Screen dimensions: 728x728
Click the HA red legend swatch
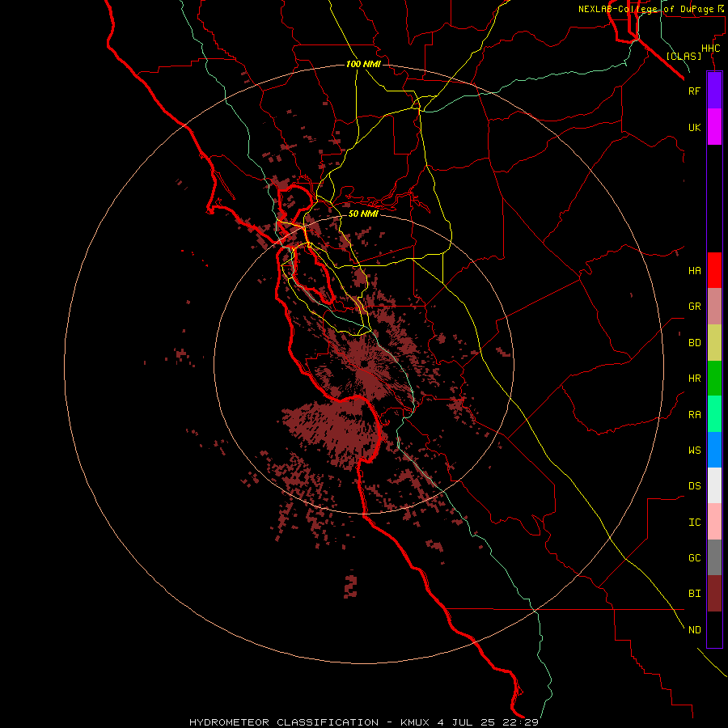[714, 270]
